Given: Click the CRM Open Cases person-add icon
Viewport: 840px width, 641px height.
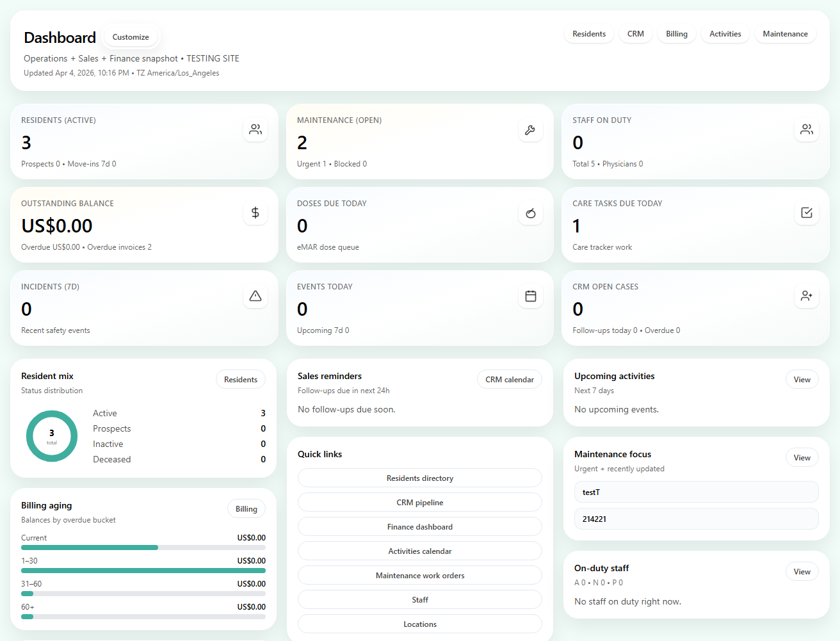Looking at the screenshot, I should [x=806, y=296].
